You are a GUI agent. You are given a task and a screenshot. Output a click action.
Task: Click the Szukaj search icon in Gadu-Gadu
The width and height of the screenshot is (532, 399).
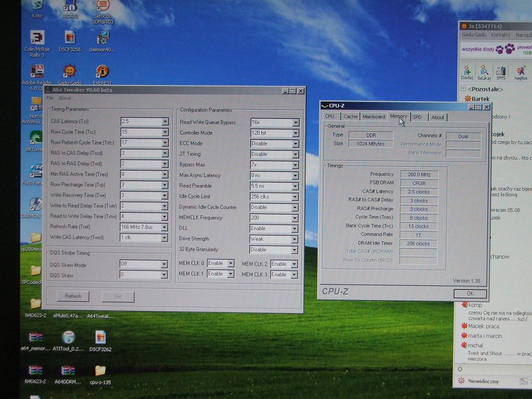(x=484, y=72)
